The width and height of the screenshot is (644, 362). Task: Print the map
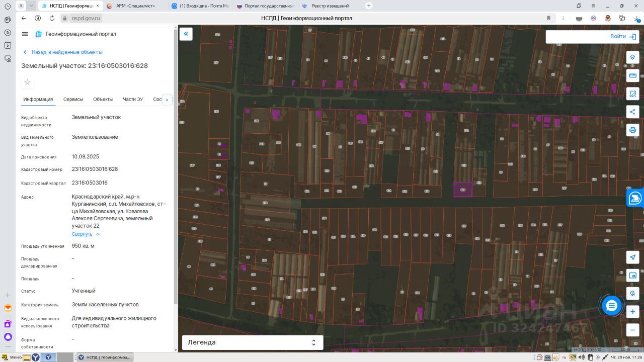(x=632, y=130)
